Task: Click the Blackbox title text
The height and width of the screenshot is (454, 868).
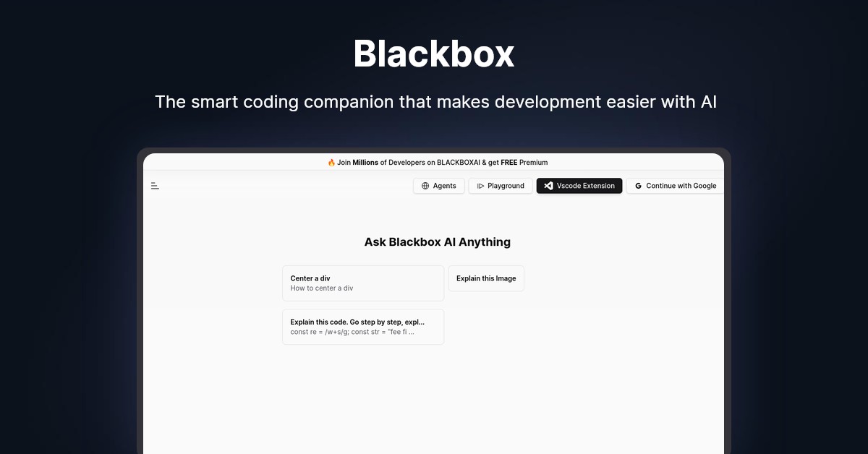Action: 434,53
